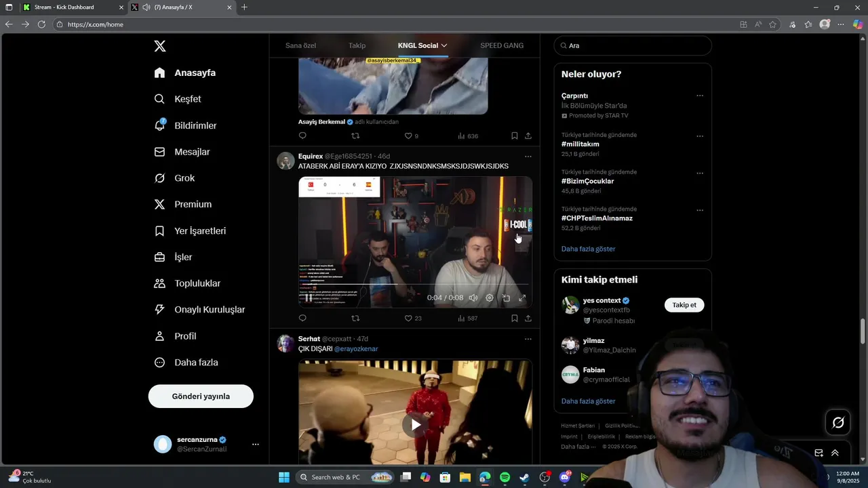Like the Equirex post with 23 likes
The width and height of the screenshot is (868, 488).
pyautogui.click(x=412, y=318)
